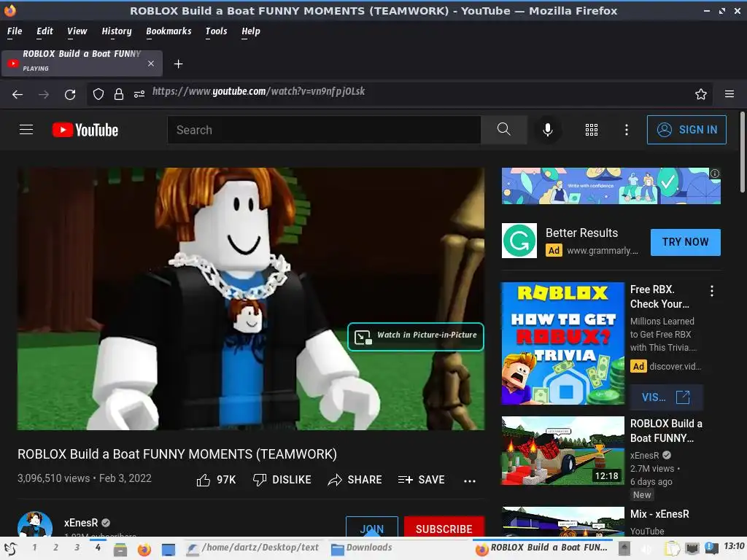The height and width of the screenshot is (560, 747).
Task: Open options menu for Free RBX ad
Action: coord(712,291)
